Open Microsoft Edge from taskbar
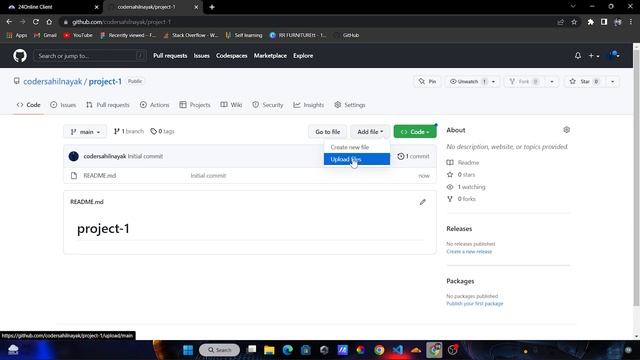 [288, 350]
